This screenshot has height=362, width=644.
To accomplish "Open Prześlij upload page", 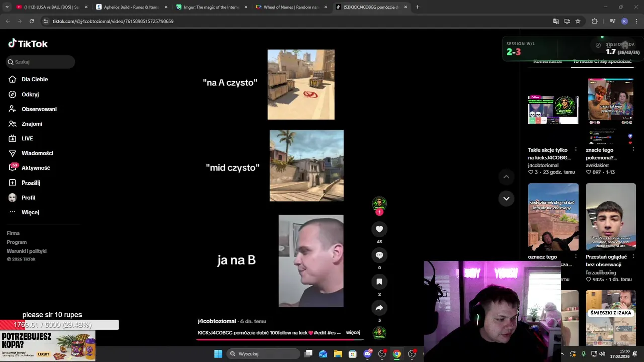I will [30, 183].
